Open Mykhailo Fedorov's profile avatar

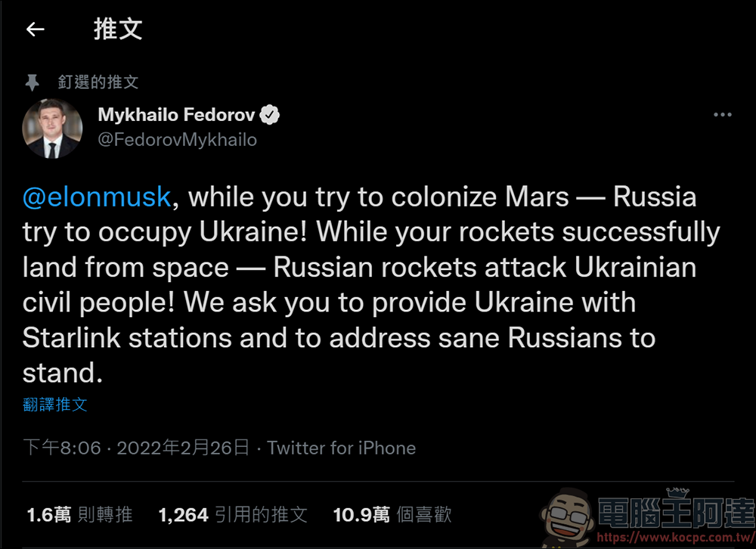(52, 128)
